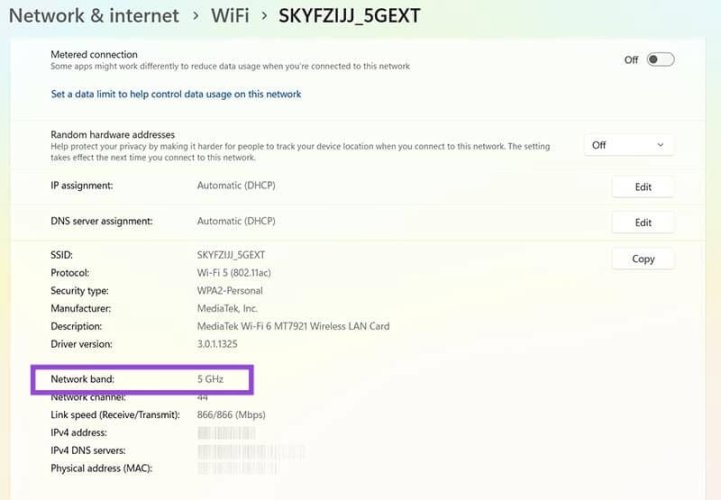This screenshot has height=500, width=721.
Task: Click the chevron after WiFi breadcrumb
Action: (264, 16)
